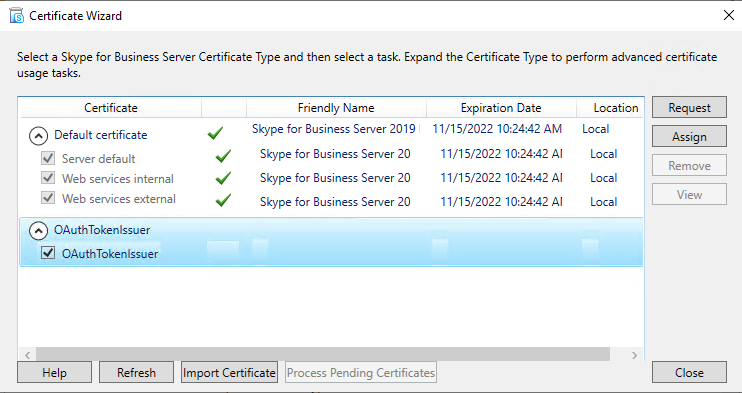This screenshot has width=742, height=393.
Task: Click Web services external row friendly name
Action: click(x=335, y=202)
